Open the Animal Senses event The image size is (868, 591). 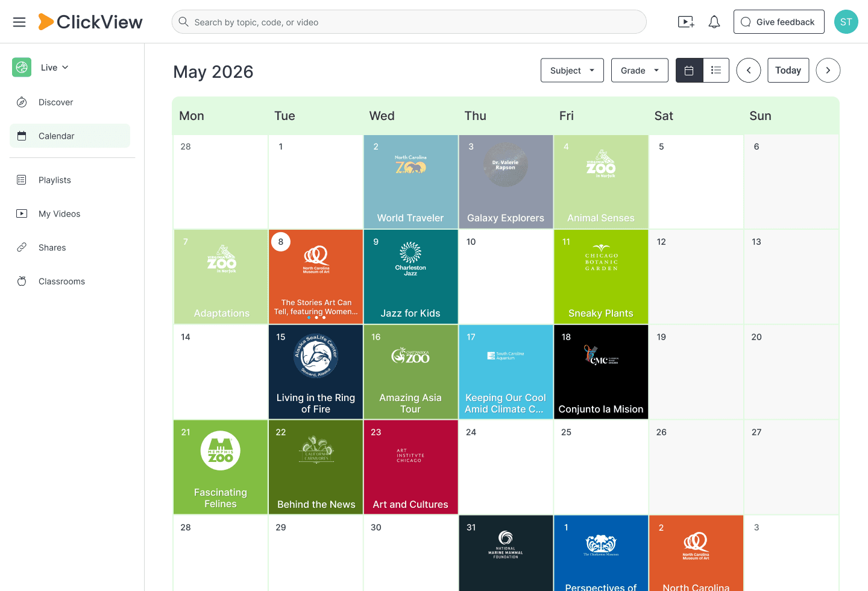click(x=601, y=182)
